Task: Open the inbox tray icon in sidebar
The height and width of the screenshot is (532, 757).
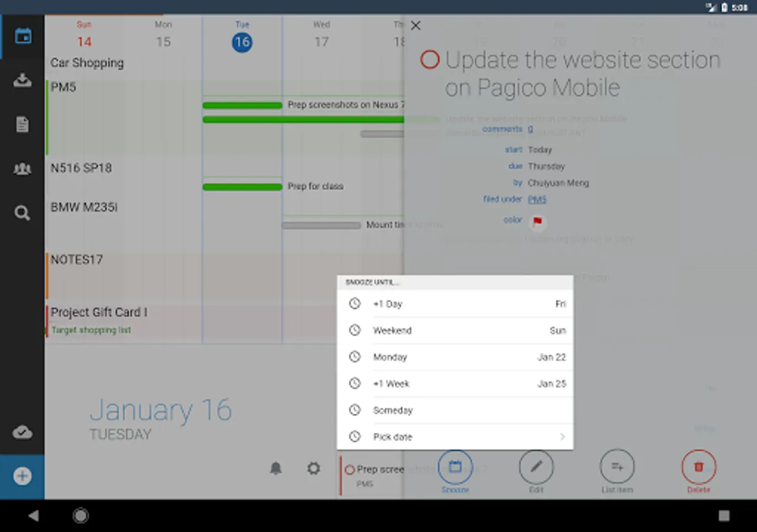Action: coord(22,80)
